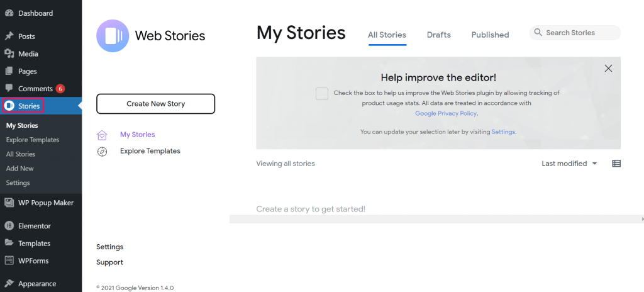Open the Last modified sort dropdown
The image size is (644, 292).
(569, 164)
